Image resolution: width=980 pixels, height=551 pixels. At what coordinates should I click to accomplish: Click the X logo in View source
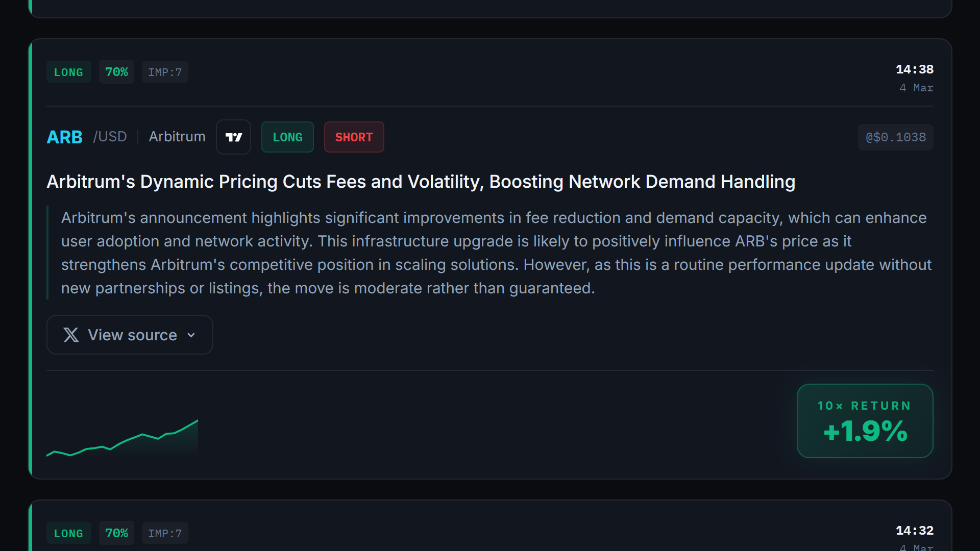point(71,335)
